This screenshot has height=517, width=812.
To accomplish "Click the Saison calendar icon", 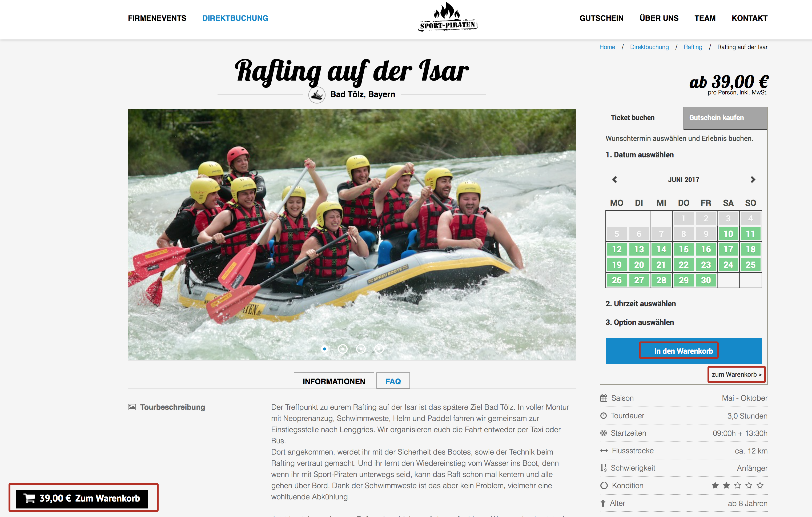I will pos(604,398).
